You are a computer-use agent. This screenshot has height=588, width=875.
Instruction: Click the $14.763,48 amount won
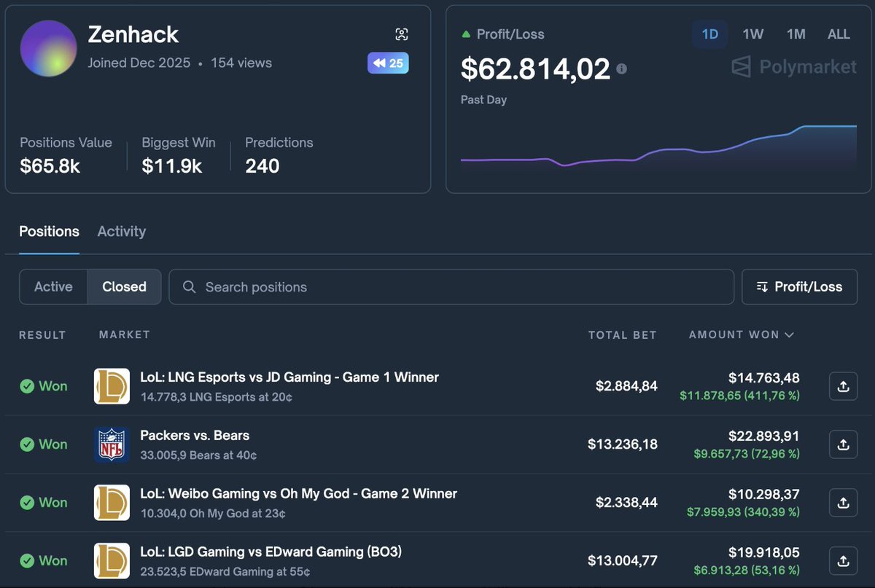(x=764, y=377)
